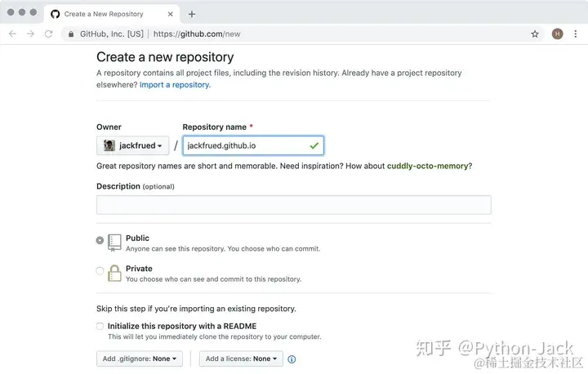Click the Repository name input field
588x374 pixels.
(253, 145)
